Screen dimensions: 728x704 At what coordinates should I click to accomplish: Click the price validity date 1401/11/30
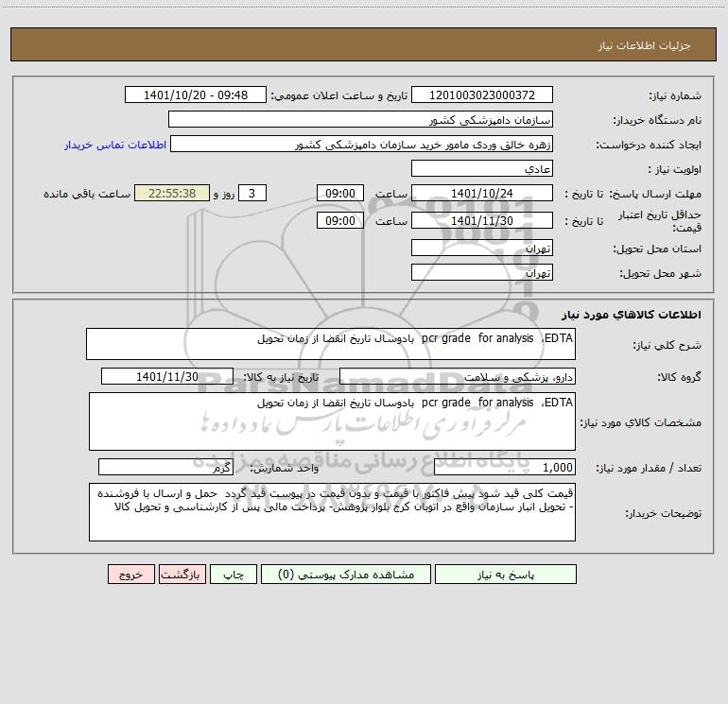[x=482, y=220]
